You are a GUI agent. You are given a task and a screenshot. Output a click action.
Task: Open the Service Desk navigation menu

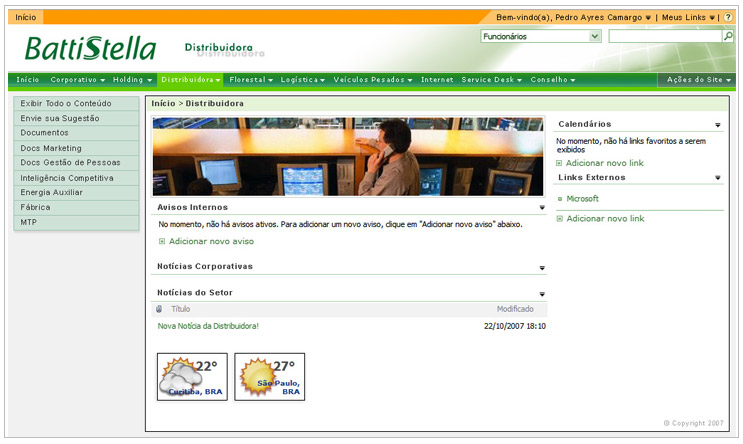[x=491, y=80]
